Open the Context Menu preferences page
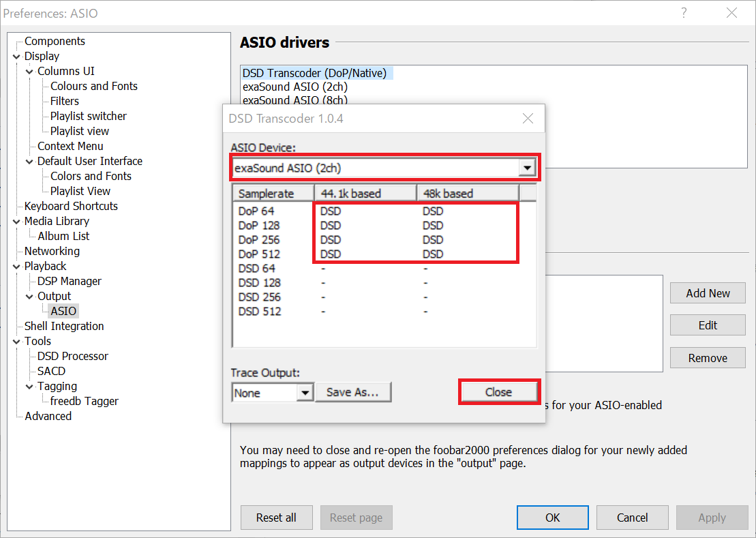The image size is (756, 538). tap(70, 146)
